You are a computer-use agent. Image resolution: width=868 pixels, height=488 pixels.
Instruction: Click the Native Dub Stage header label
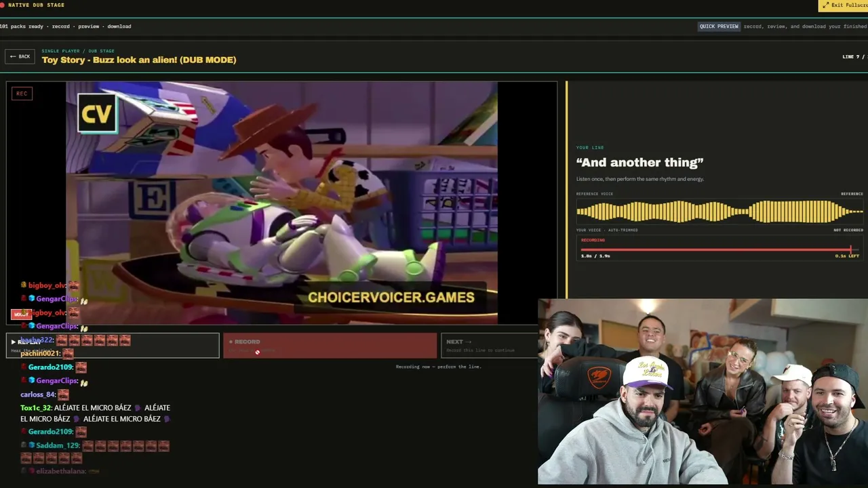coord(37,5)
